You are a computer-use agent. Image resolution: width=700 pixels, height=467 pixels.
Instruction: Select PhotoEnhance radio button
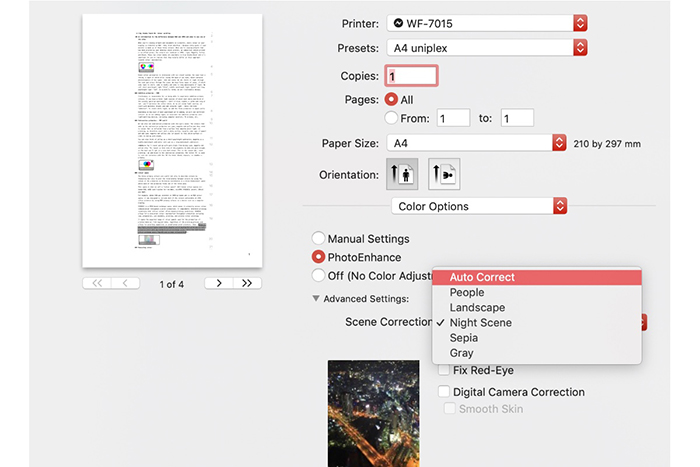pyautogui.click(x=319, y=257)
